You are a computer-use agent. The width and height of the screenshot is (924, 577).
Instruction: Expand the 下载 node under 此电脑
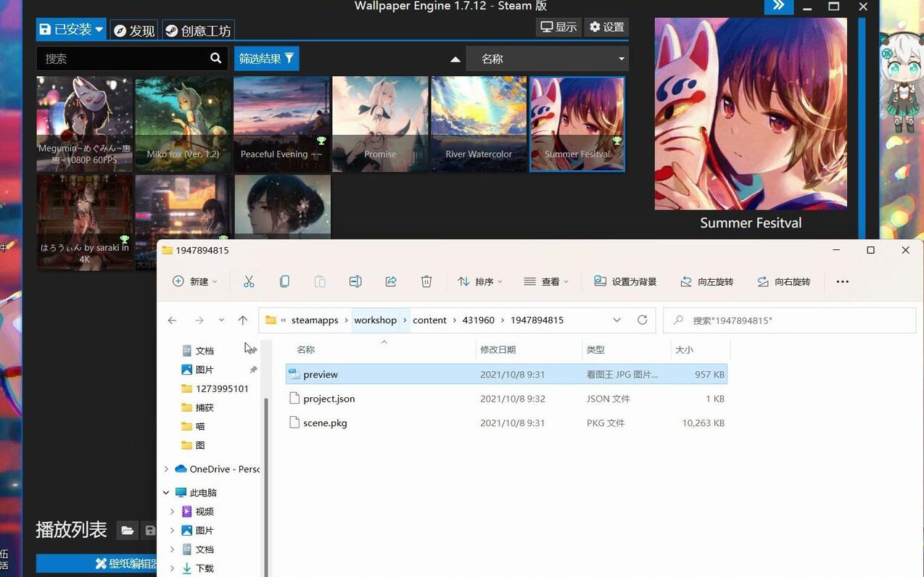(x=172, y=568)
